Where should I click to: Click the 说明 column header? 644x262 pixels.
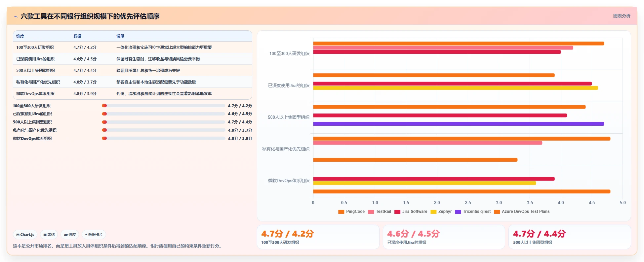pyautogui.click(x=120, y=36)
